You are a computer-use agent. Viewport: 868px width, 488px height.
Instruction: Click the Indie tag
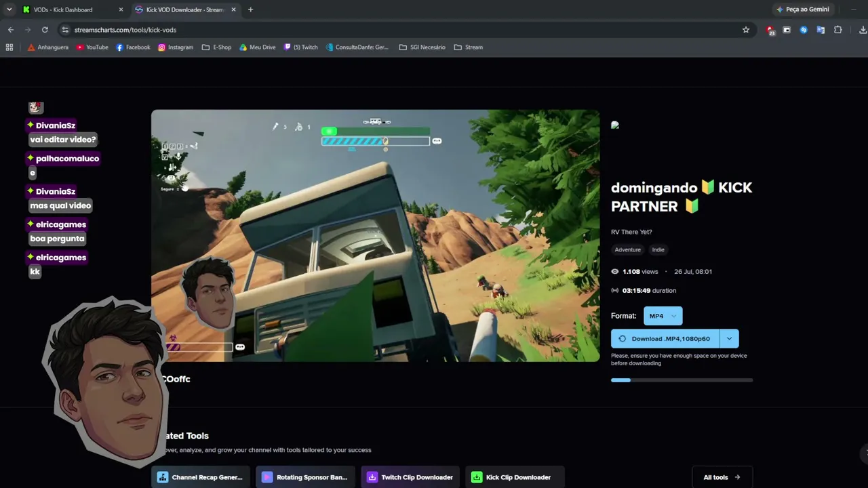point(658,250)
